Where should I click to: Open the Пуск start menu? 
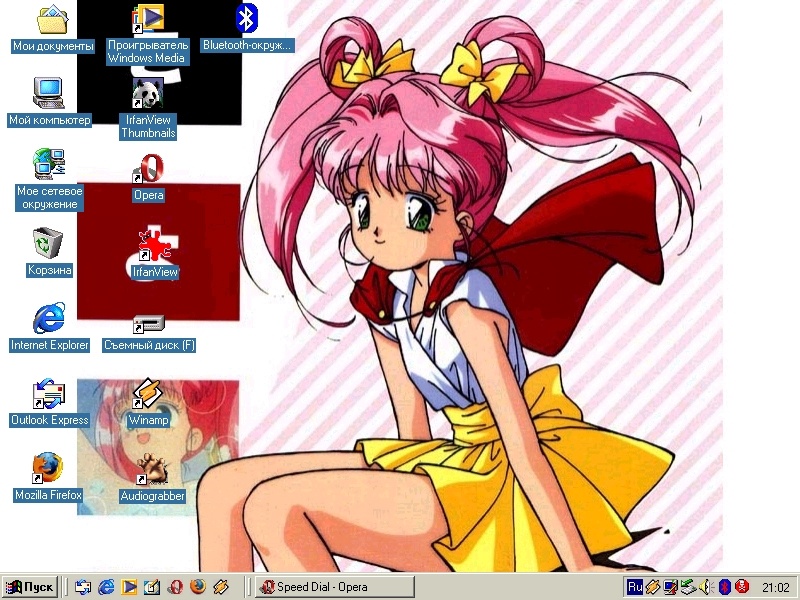click(30, 587)
